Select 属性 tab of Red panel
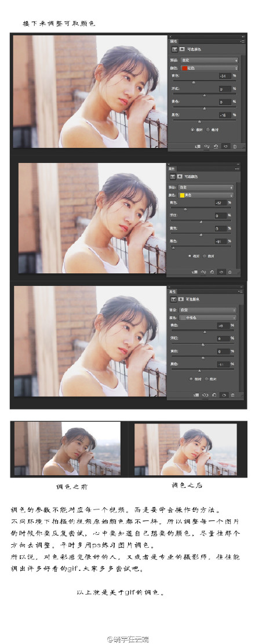 [173, 41]
